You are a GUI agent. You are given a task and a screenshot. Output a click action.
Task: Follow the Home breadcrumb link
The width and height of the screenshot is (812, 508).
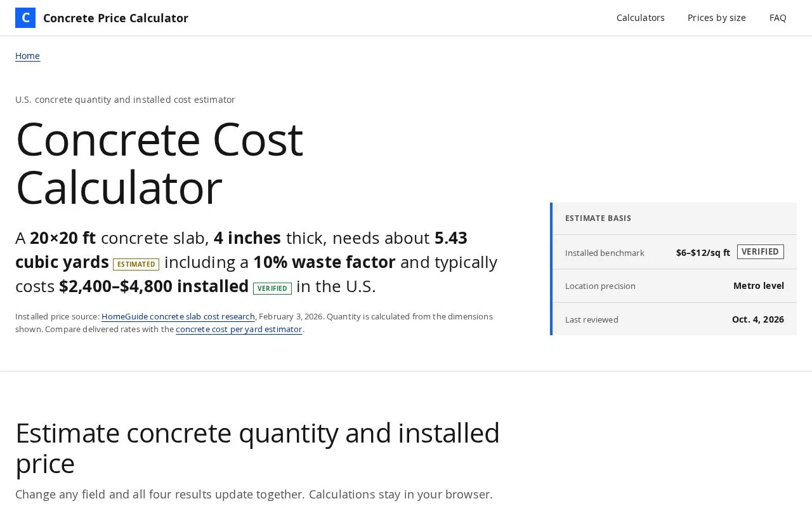point(27,56)
